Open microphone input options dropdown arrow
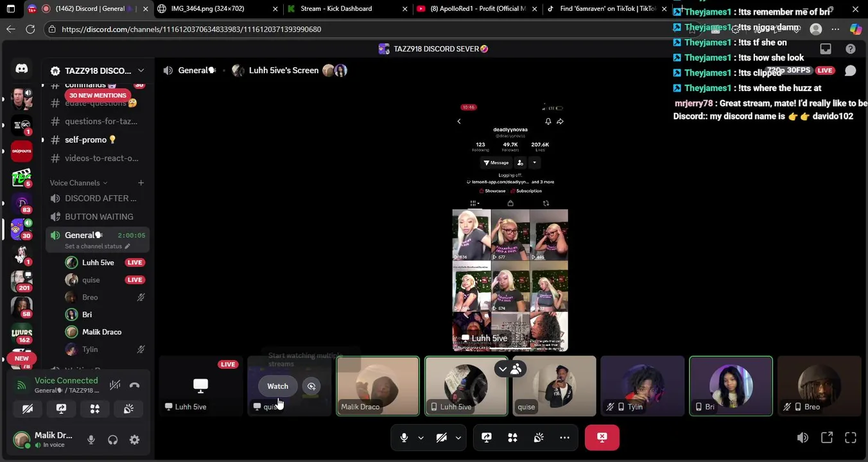This screenshot has height=462, width=868. click(x=421, y=438)
